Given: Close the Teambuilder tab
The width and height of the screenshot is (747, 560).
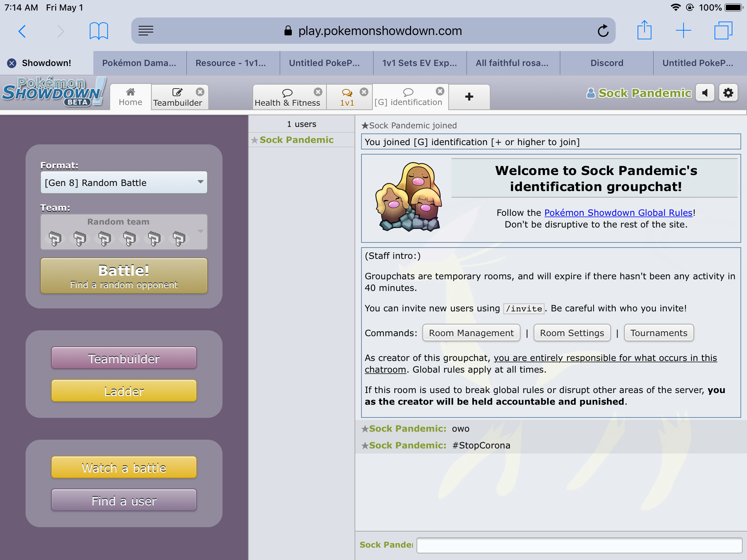Looking at the screenshot, I should click(200, 92).
